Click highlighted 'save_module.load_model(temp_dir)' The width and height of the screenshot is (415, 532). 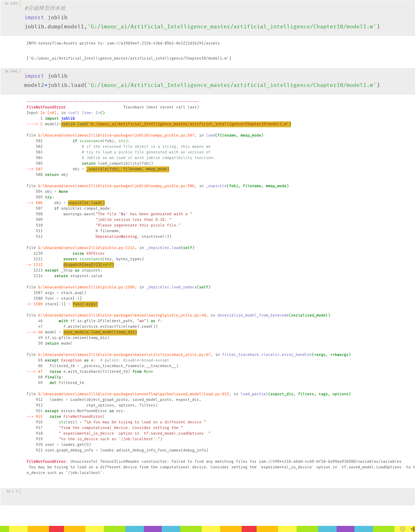(x=100, y=332)
